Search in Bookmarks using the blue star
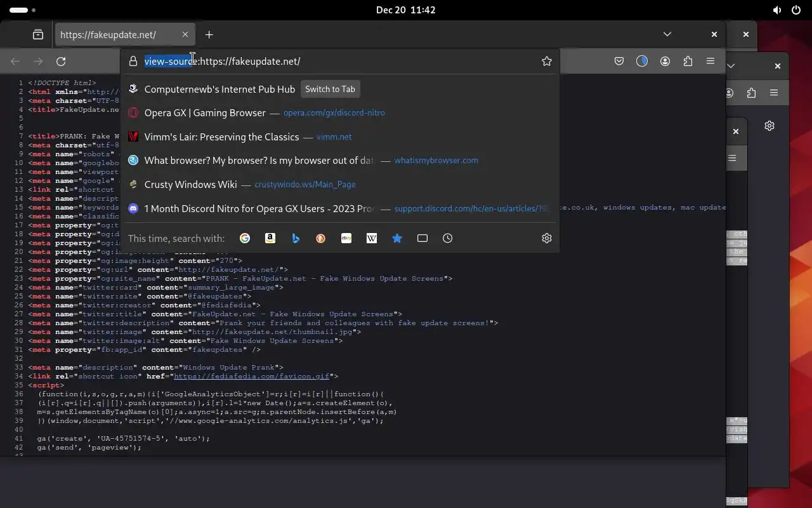The height and width of the screenshot is (508, 812). tap(397, 238)
